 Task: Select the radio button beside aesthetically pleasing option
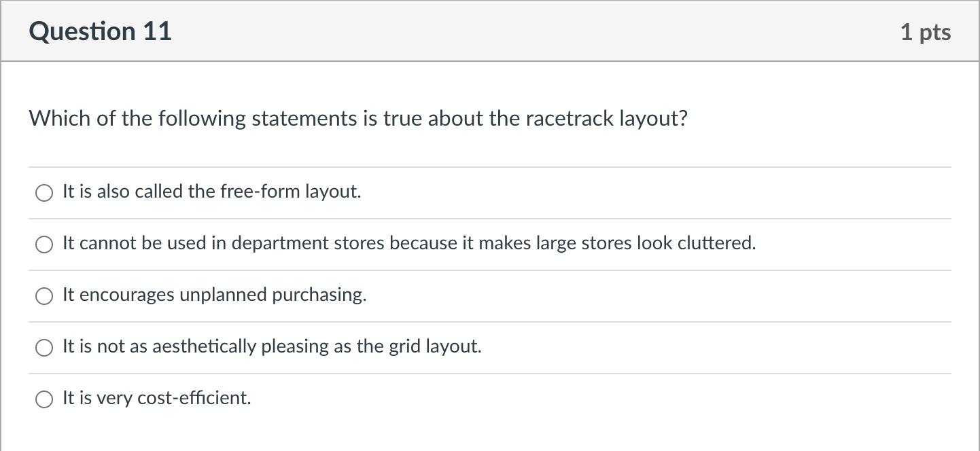[x=43, y=348]
